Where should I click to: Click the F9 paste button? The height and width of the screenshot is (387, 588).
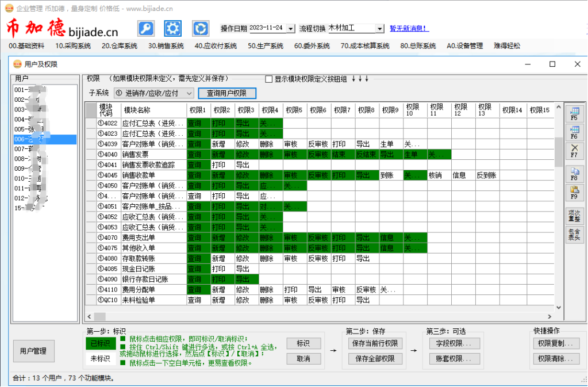tap(574, 193)
